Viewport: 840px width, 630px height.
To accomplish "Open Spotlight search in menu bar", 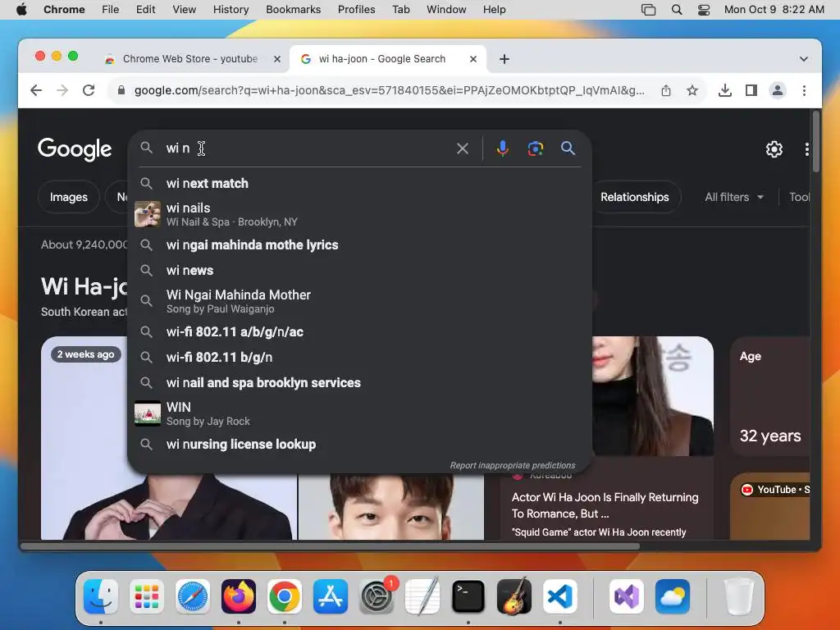I will coord(677,10).
